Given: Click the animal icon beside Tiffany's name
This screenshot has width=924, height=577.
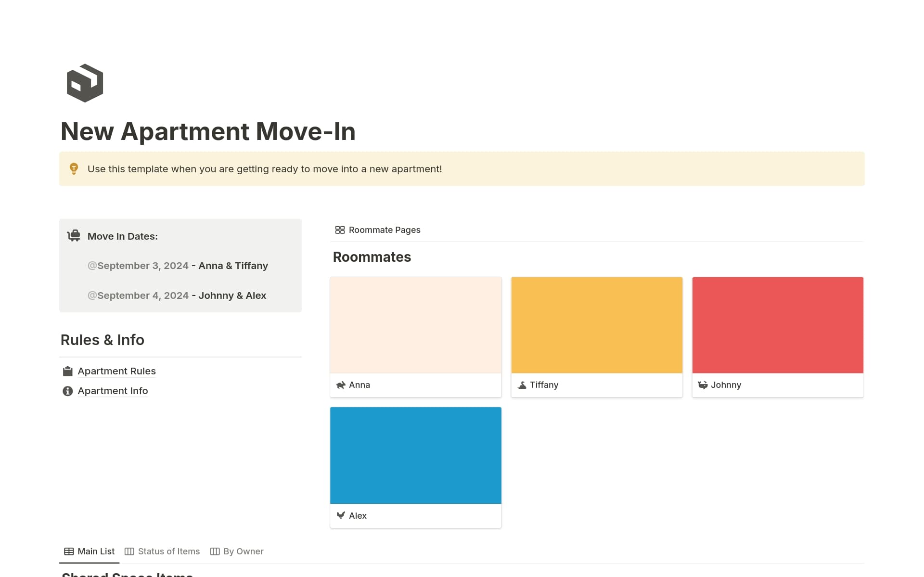Looking at the screenshot, I should click(x=522, y=385).
